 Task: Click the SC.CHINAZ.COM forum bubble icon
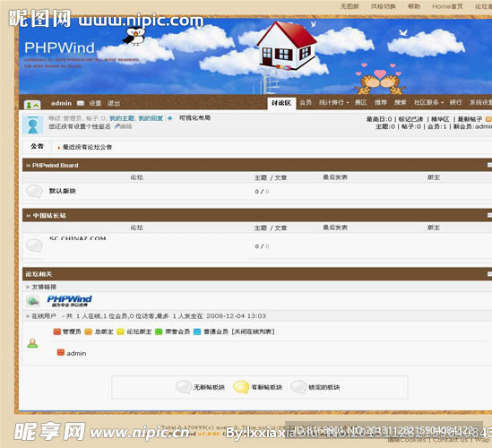[34, 246]
